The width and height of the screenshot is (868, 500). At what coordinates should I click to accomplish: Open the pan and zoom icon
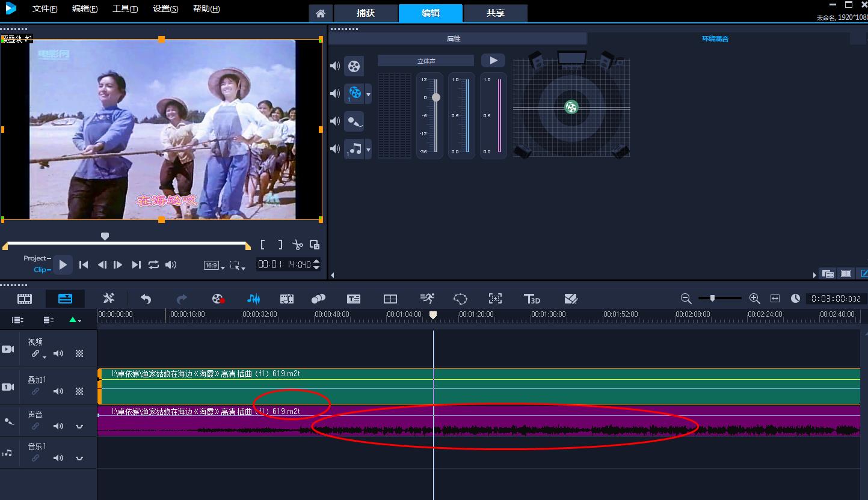pos(495,299)
